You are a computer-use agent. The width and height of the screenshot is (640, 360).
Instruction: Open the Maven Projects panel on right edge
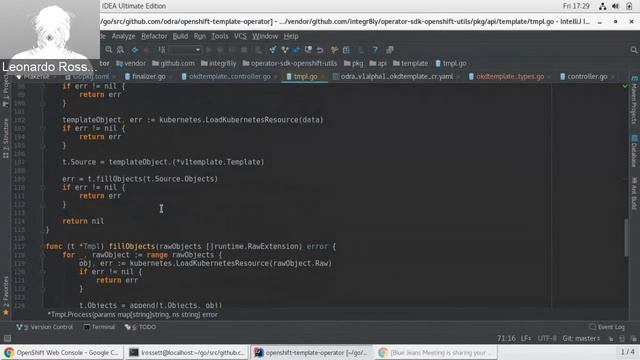[634, 100]
